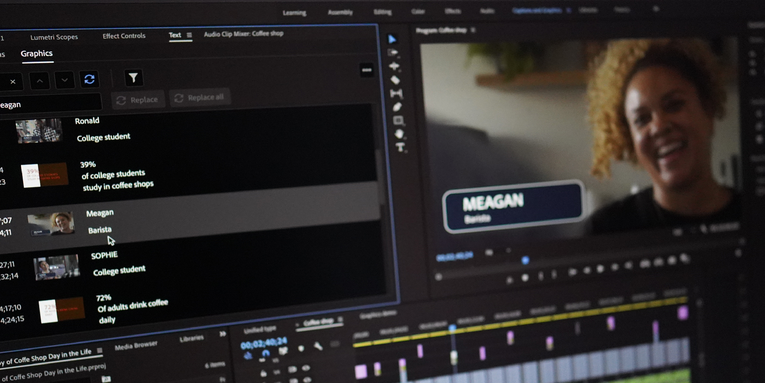The height and width of the screenshot is (383, 765).
Task: Click the Sophie clip thumbnail
Action: pyautogui.click(x=57, y=267)
